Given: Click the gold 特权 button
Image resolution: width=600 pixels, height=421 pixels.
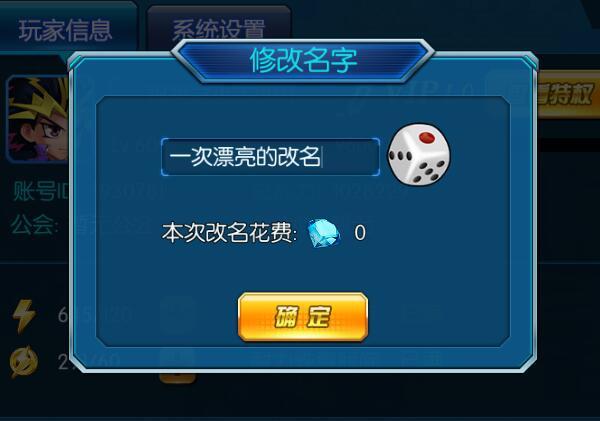Looking at the screenshot, I should click(x=568, y=94).
